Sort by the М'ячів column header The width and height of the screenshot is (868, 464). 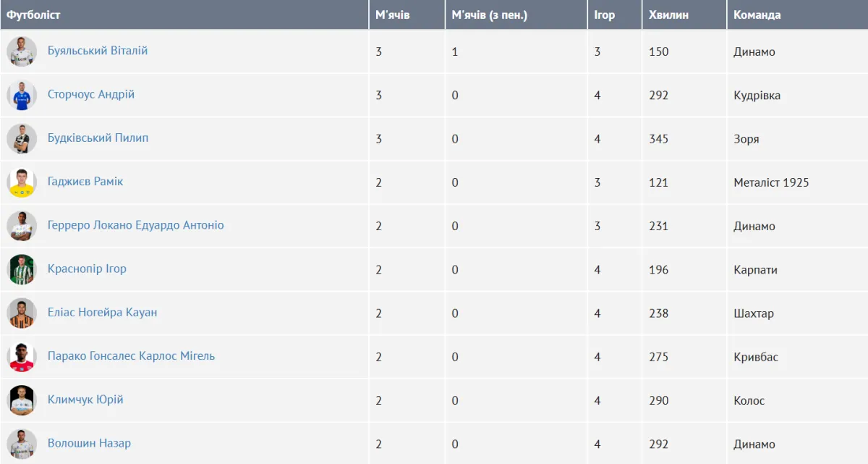[x=407, y=14]
